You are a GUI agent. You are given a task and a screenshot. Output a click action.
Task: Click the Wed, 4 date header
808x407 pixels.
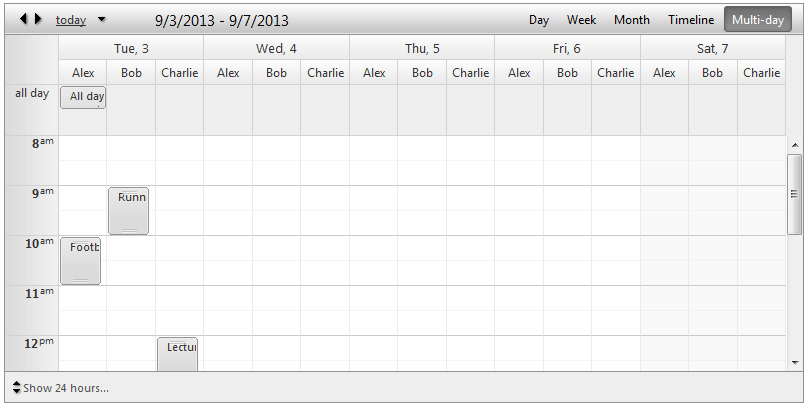(x=276, y=48)
